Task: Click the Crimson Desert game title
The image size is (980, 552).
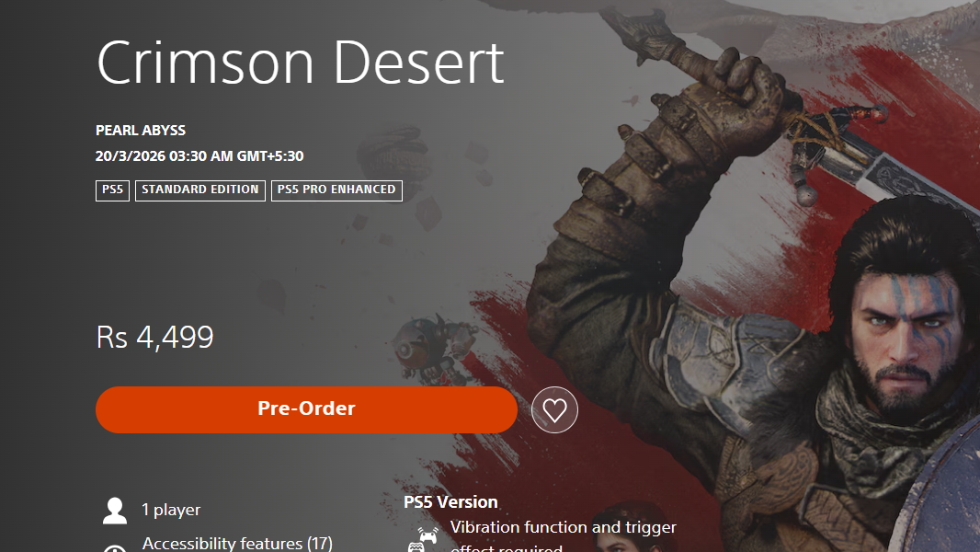Action: (300, 63)
